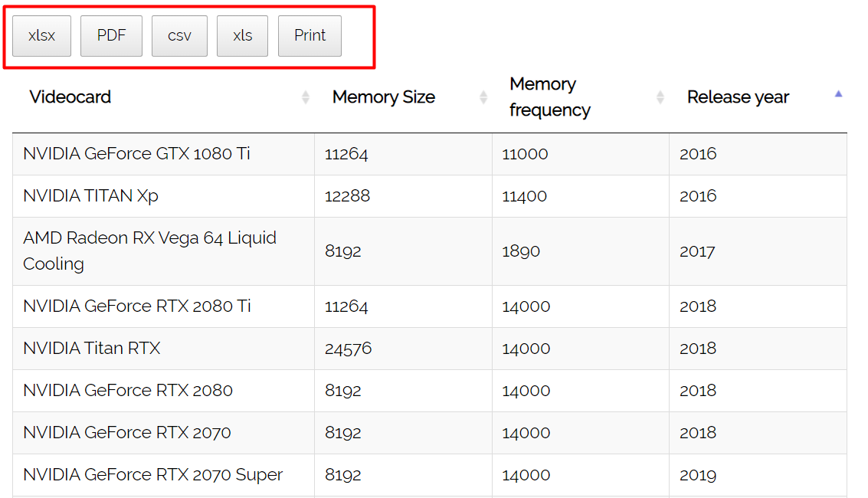Select the NVIDIA TITAN Xp row
Viewport: 868px width, 498px height.
point(430,196)
